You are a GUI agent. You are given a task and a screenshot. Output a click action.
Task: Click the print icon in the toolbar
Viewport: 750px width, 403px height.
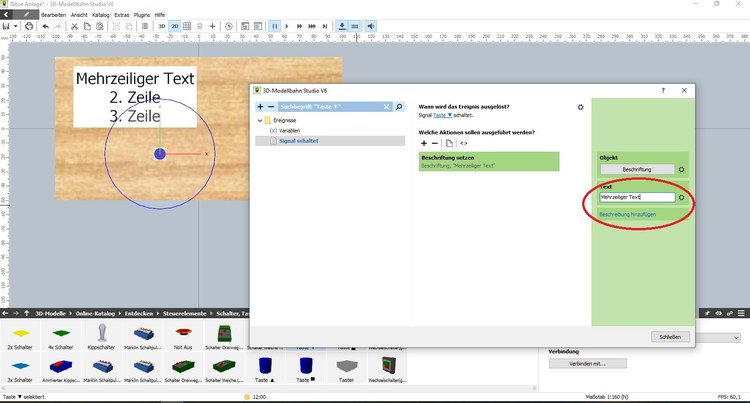point(29,26)
